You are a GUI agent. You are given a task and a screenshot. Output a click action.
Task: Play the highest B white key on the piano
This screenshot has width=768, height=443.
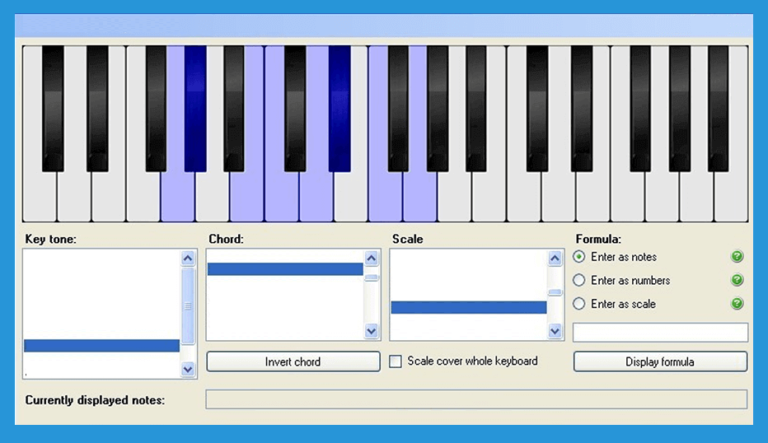tap(731, 196)
